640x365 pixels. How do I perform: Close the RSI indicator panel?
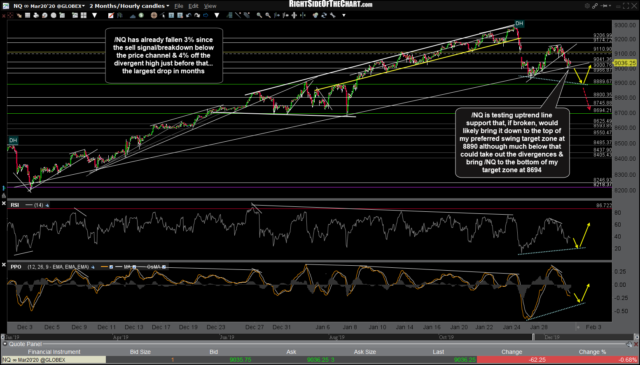(x=4, y=204)
